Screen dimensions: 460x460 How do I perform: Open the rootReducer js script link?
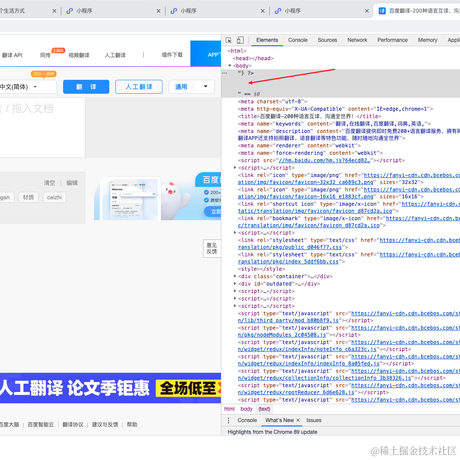[296, 392]
